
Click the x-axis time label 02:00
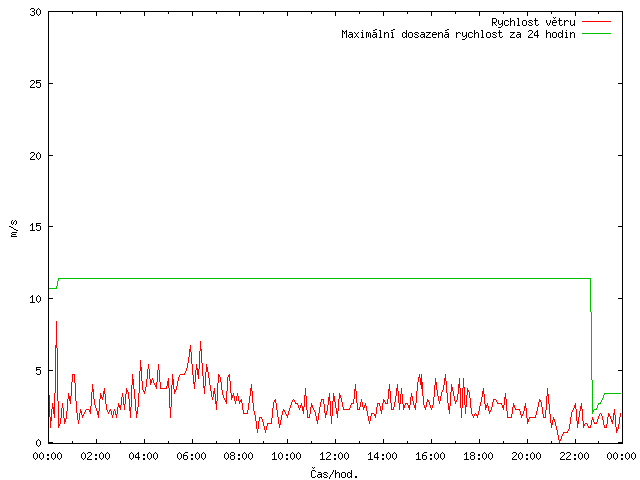coord(96,456)
